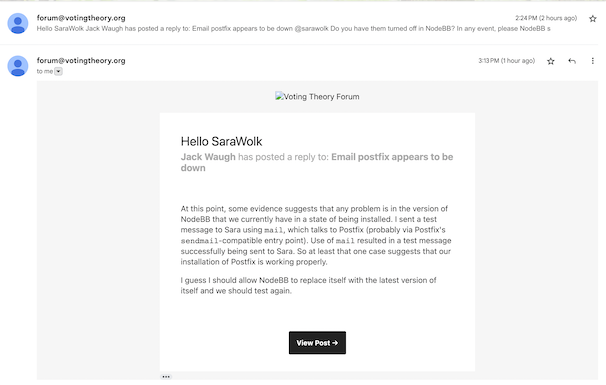Click the 'to me' recipient text
The height and width of the screenshot is (385, 606).
(x=45, y=72)
